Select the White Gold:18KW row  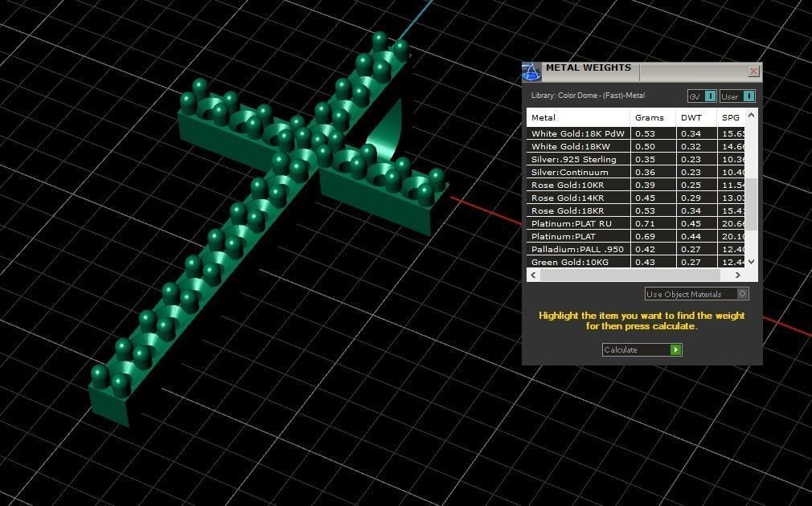[635, 146]
